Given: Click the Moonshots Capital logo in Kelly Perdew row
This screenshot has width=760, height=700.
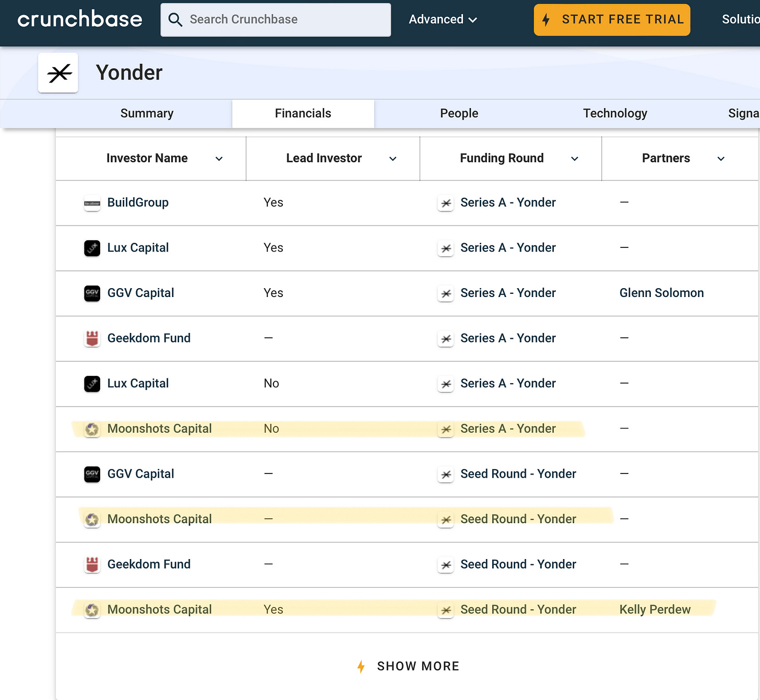Looking at the screenshot, I should (x=92, y=610).
